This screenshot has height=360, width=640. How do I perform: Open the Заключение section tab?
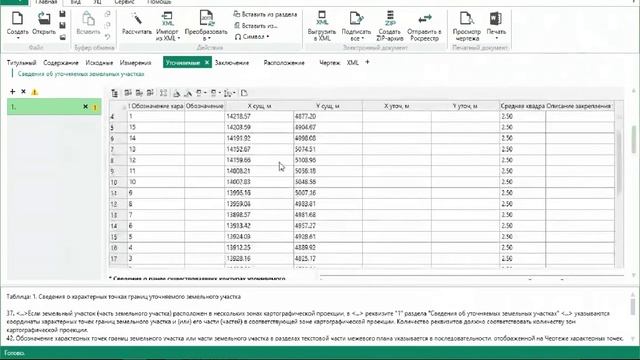click(232, 62)
